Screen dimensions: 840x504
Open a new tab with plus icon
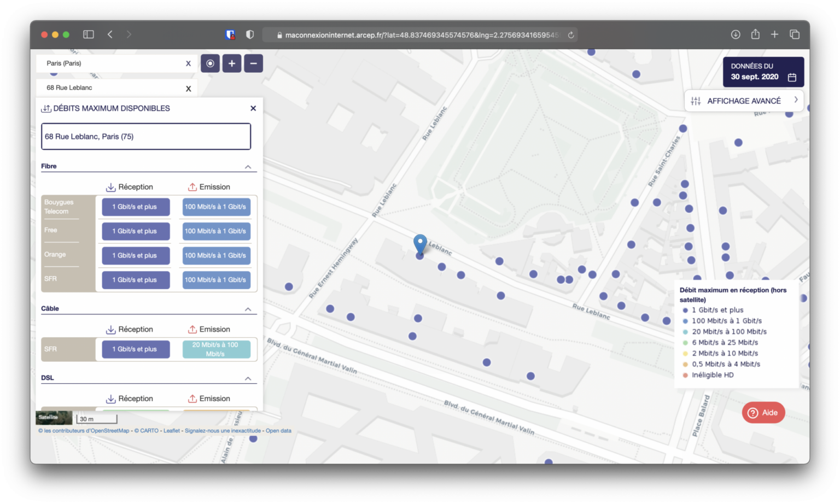coord(774,34)
